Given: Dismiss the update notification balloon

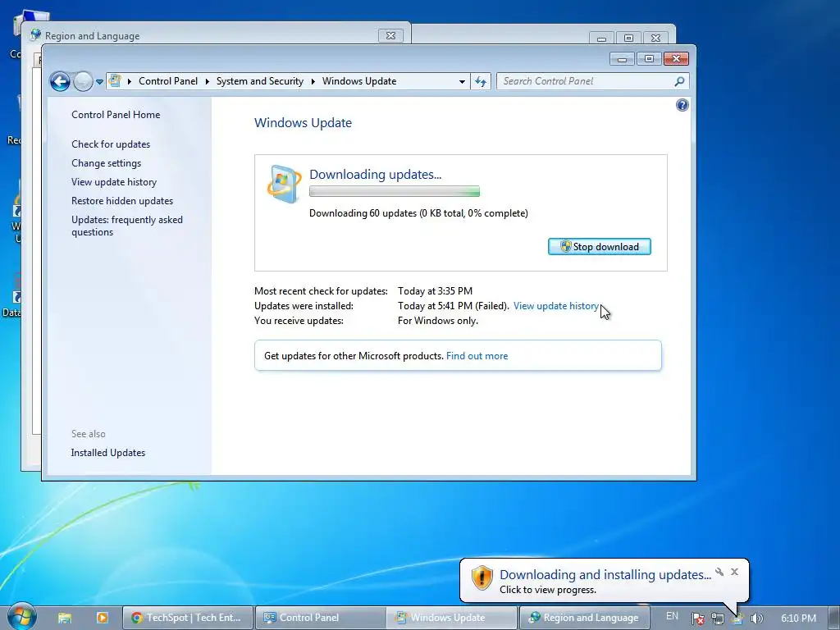Looking at the screenshot, I should tap(734, 572).
